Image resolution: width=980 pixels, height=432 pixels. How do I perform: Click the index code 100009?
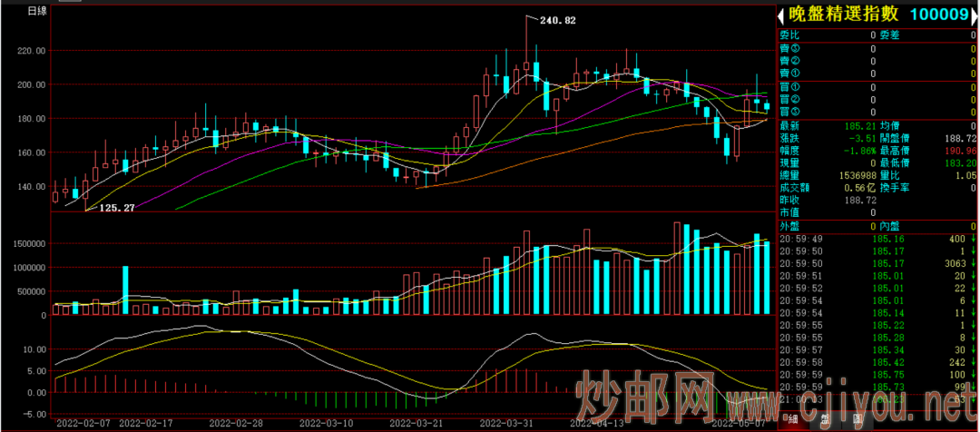click(937, 14)
